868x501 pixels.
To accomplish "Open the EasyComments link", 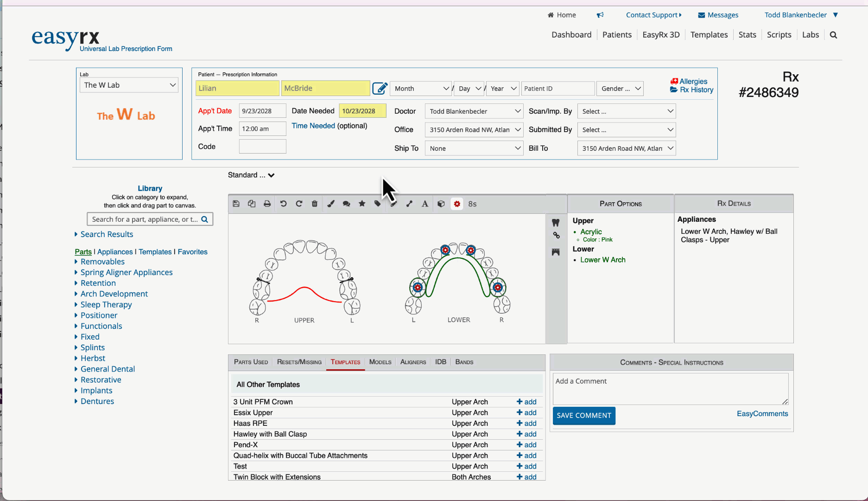I will pyautogui.click(x=762, y=414).
